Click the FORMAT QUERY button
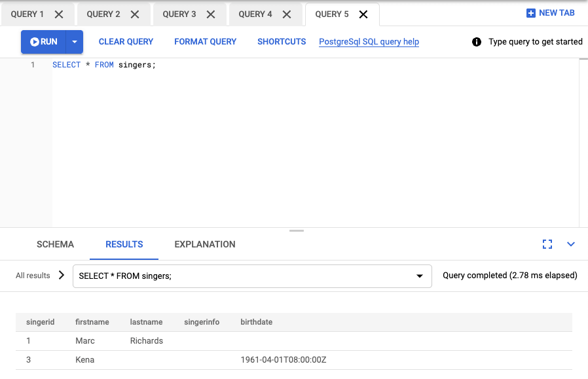 205,41
